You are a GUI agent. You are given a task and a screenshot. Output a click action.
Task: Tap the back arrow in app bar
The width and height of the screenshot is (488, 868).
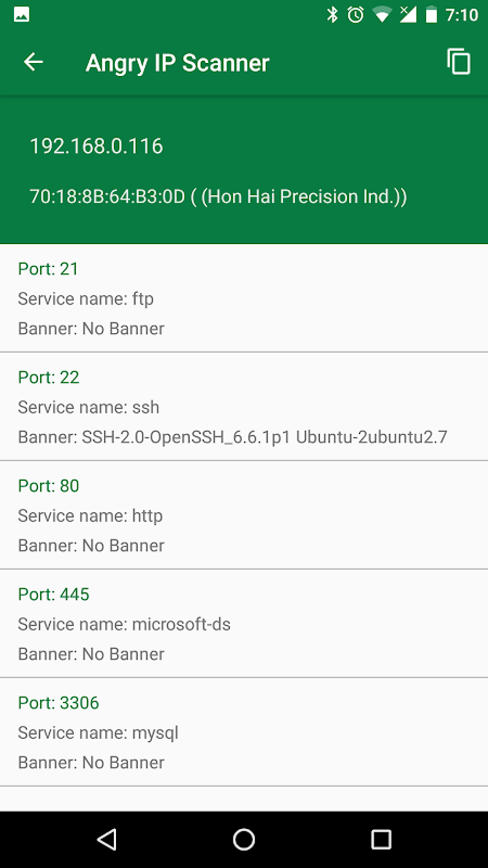pos(33,62)
